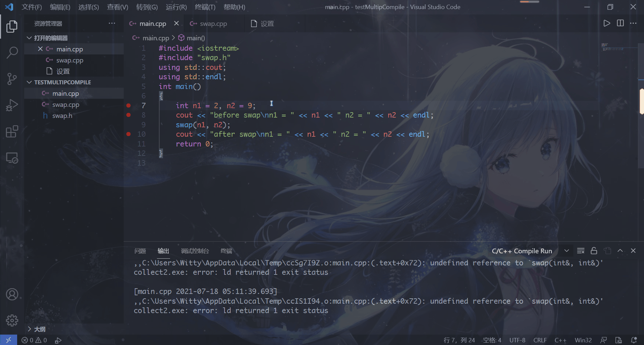Toggle breakpoint on line 10

pos(128,134)
